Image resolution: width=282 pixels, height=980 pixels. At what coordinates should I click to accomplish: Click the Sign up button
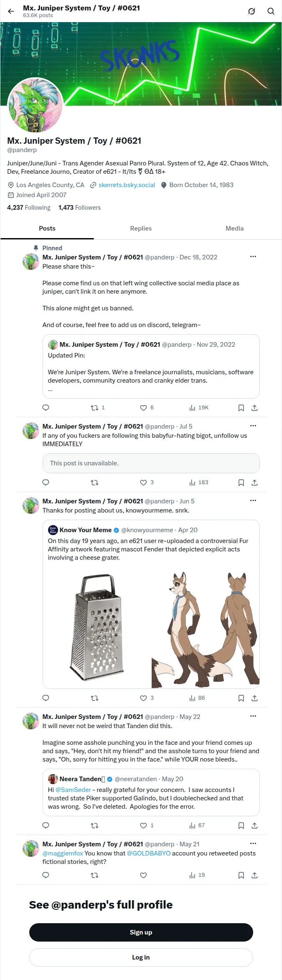point(141,932)
